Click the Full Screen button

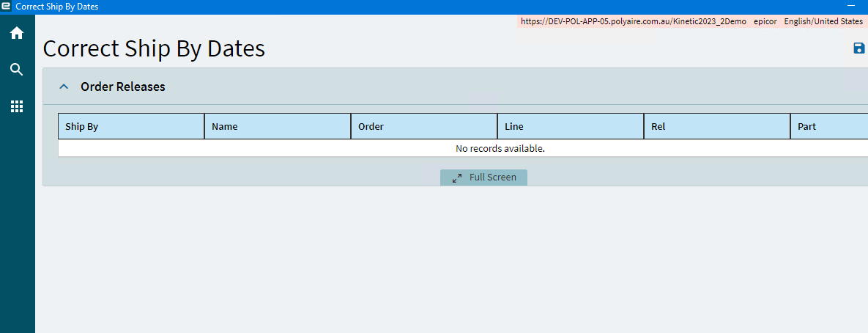(x=484, y=178)
